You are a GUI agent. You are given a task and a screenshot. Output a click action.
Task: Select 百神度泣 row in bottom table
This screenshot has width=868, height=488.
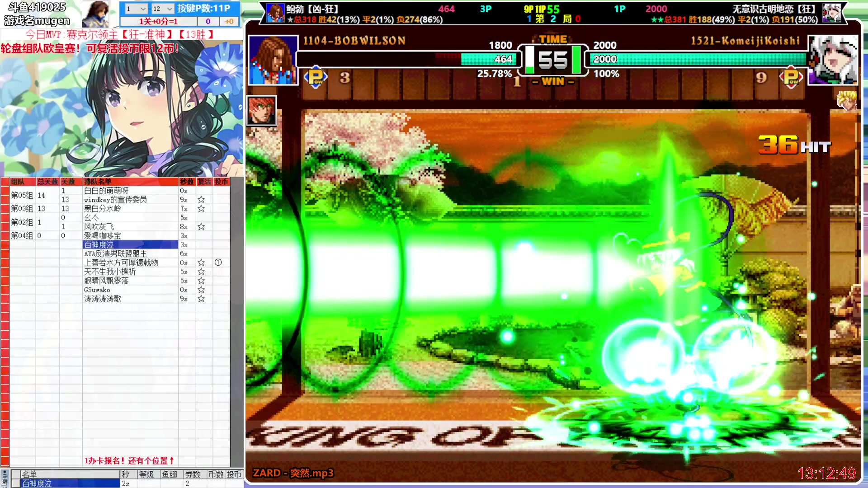tap(70, 483)
